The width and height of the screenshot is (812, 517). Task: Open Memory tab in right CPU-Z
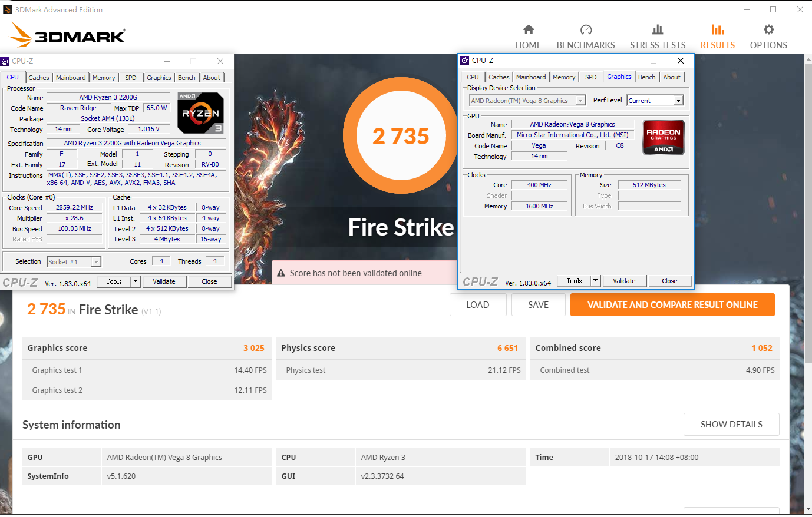tap(564, 77)
